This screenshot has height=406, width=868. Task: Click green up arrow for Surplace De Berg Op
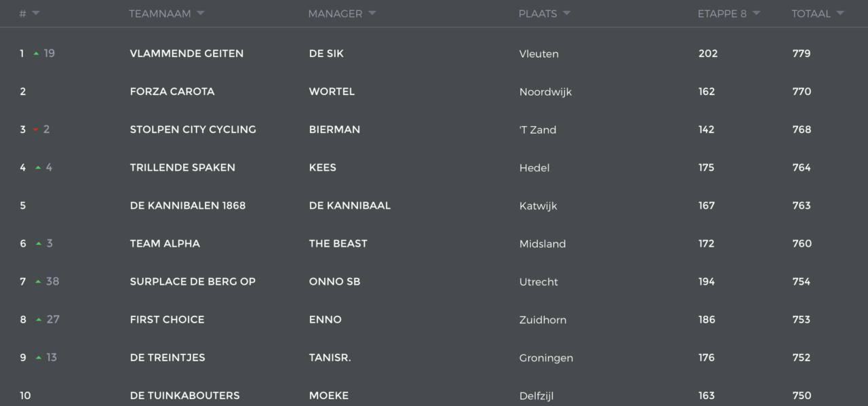click(38, 281)
